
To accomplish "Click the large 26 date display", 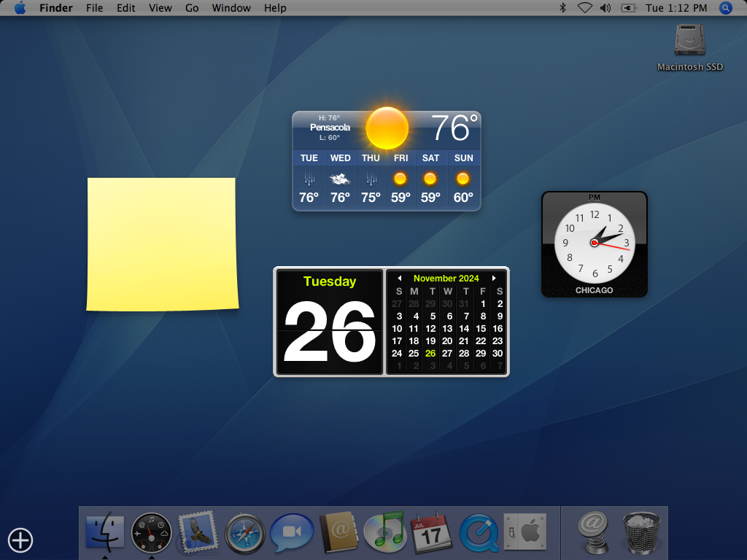I will (x=330, y=332).
